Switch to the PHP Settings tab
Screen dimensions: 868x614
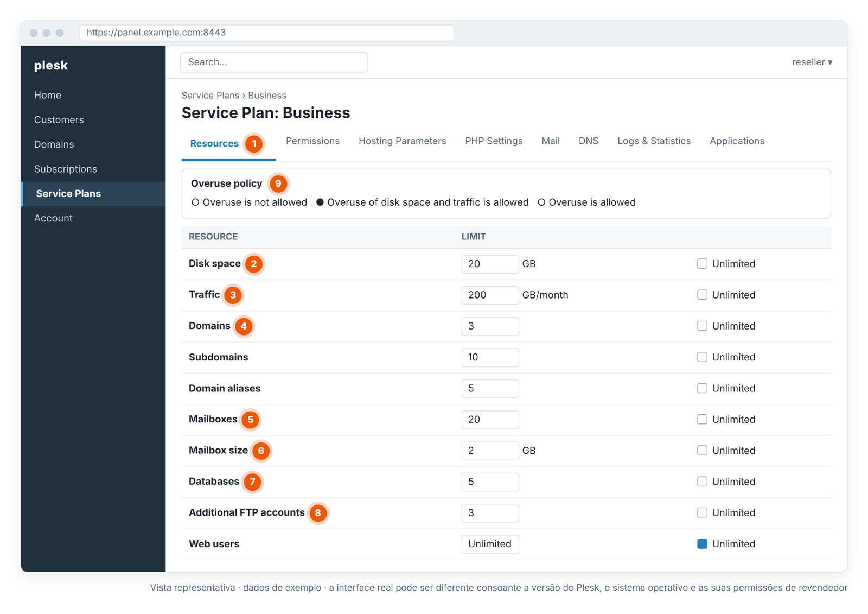[x=494, y=141]
